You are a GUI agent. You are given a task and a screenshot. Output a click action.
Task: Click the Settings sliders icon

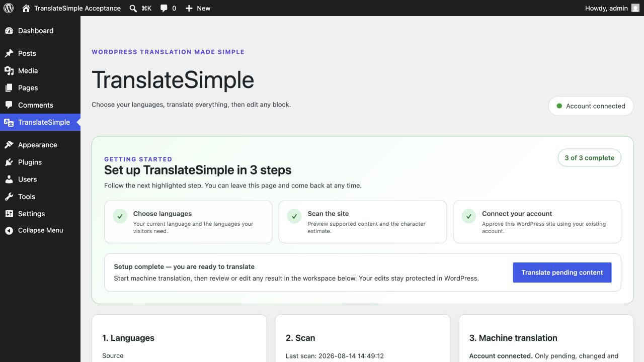pos(9,214)
